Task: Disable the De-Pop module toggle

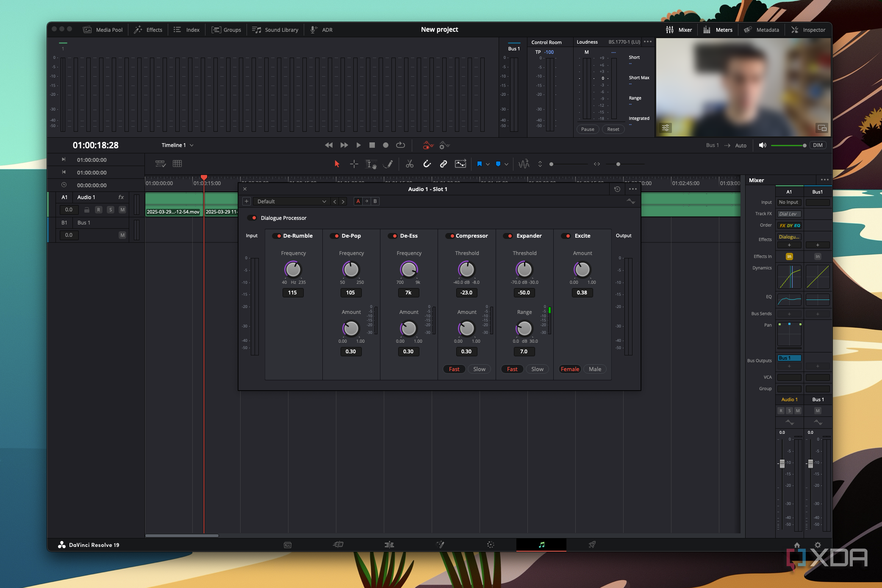Action: coord(335,236)
